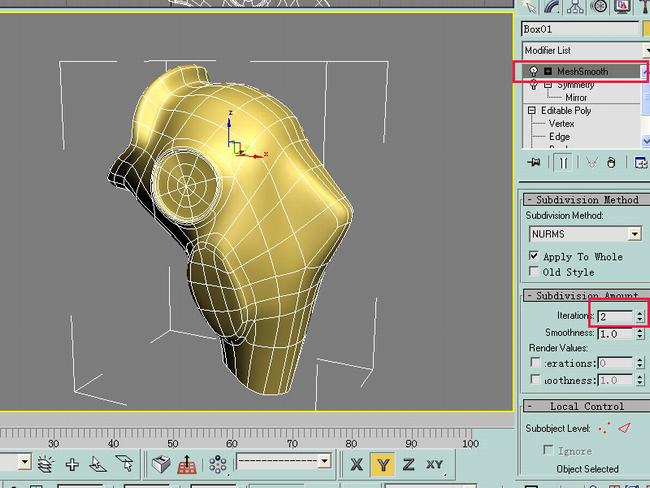Enable the Old Style checkbox
This screenshot has width=650, height=488.
(x=534, y=271)
